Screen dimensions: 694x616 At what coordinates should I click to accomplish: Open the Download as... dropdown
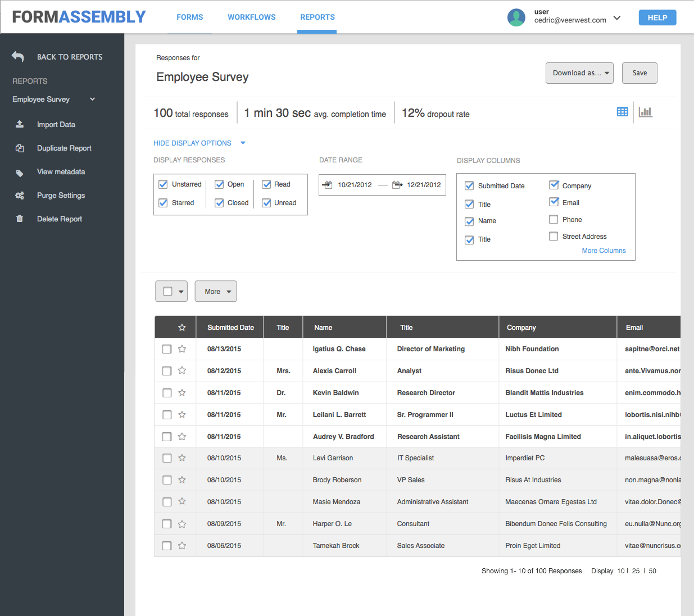(x=579, y=73)
